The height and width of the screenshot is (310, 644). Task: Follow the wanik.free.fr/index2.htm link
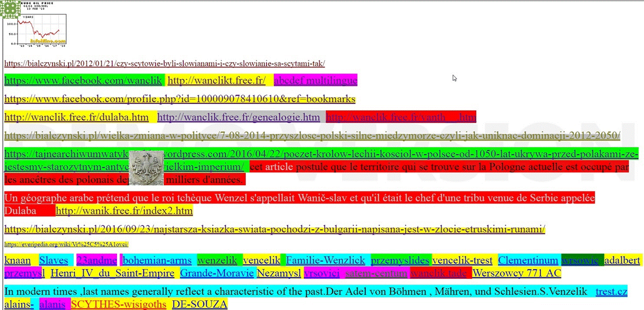click(x=124, y=211)
